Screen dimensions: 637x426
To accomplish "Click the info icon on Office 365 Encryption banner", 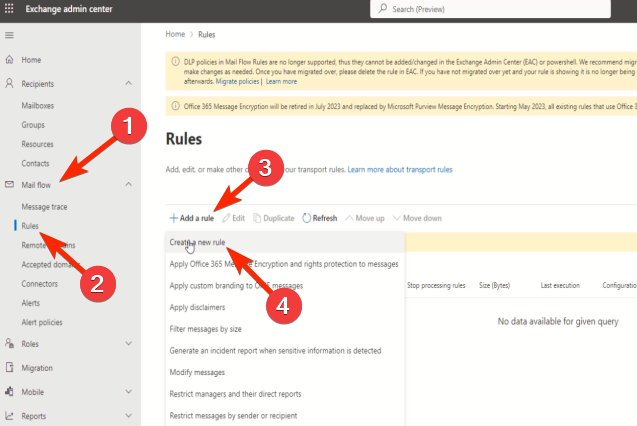I will (176, 106).
